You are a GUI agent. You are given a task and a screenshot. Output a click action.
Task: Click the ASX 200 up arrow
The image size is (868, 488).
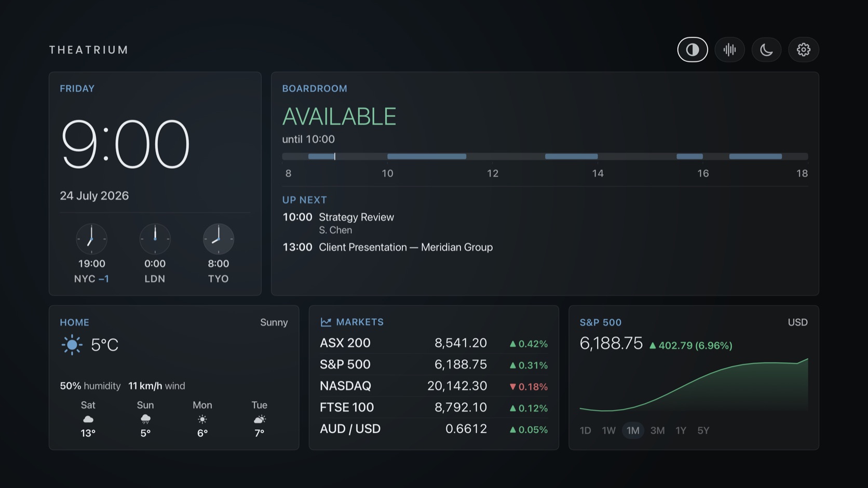513,344
